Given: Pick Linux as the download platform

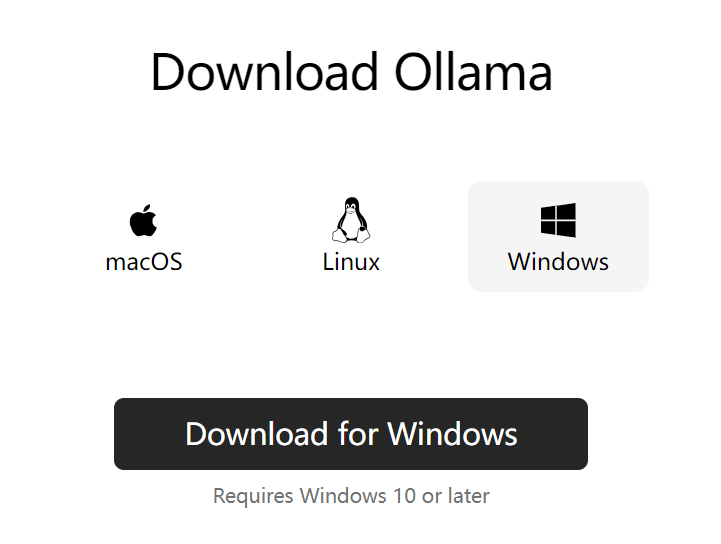Looking at the screenshot, I should tap(351, 236).
